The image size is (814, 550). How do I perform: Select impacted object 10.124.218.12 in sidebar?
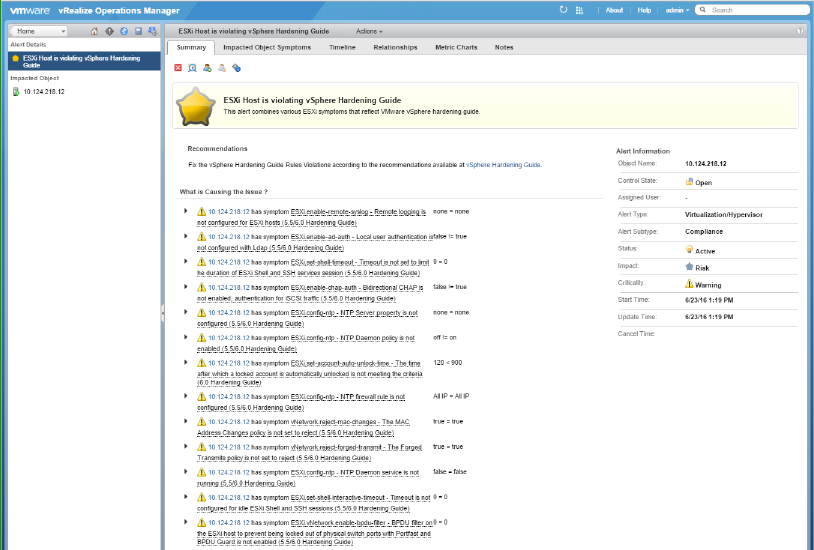tap(44, 91)
